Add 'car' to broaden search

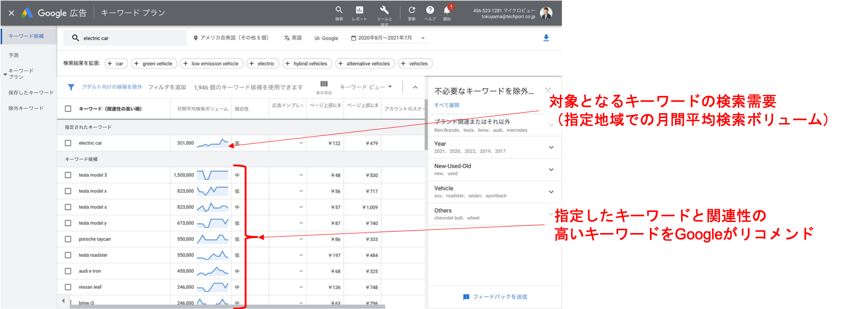pos(115,64)
